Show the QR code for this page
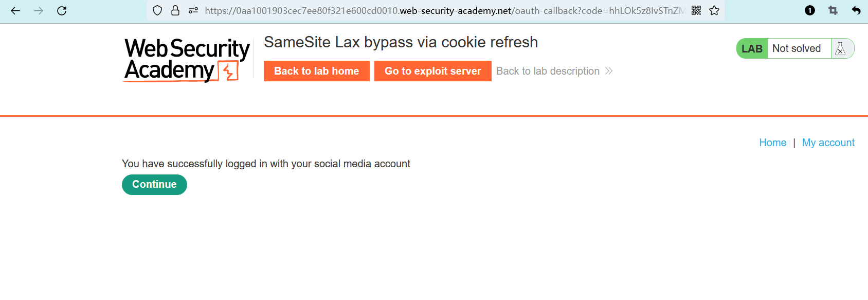 [x=696, y=10]
